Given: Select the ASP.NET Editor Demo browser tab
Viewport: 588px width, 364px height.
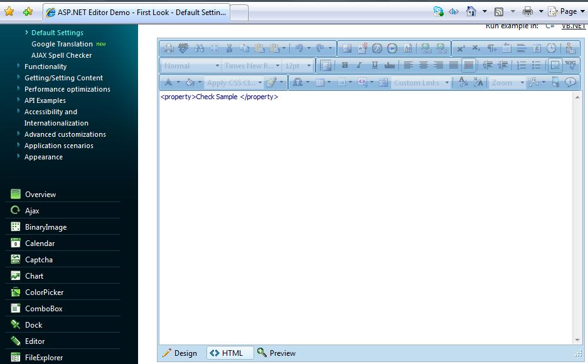Looking at the screenshot, I should [x=137, y=13].
